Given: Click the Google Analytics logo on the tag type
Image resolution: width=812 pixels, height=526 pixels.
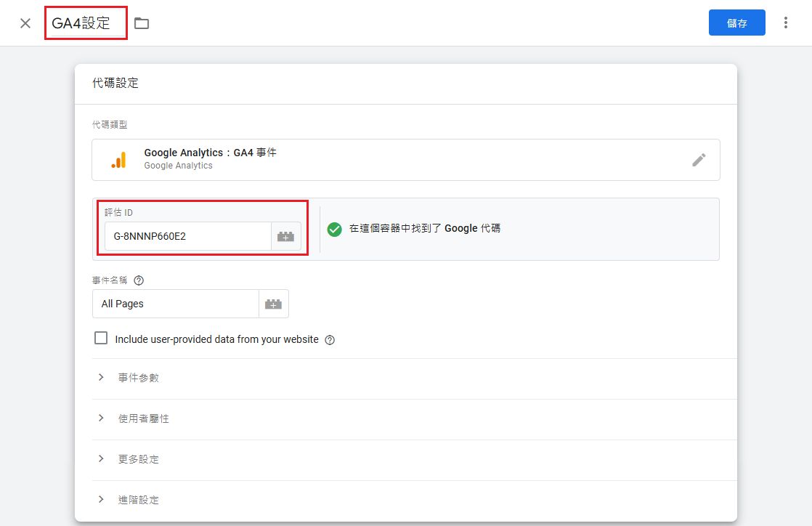Looking at the screenshot, I should (120, 159).
